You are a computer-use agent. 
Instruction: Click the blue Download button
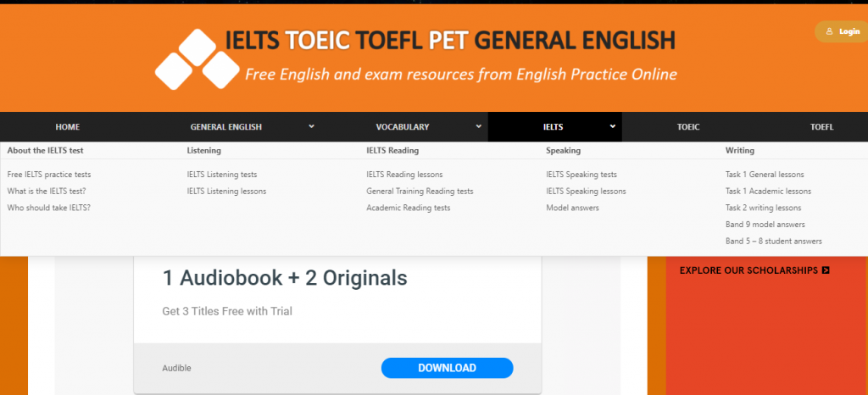point(447,368)
